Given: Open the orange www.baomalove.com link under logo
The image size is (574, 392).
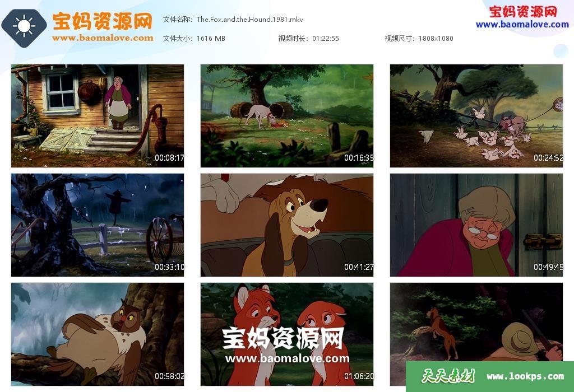Looking at the screenshot, I should tap(103, 38).
